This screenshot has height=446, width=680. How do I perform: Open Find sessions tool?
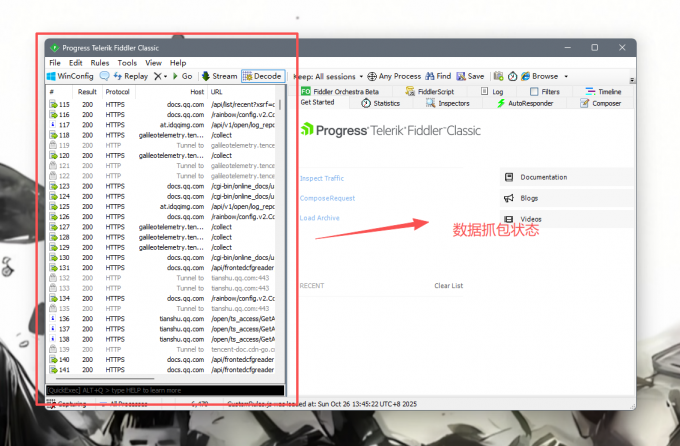[x=437, y=76]
